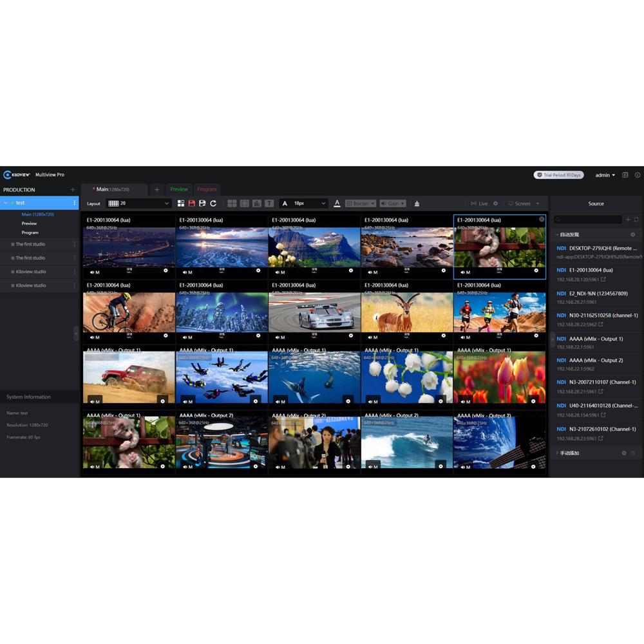
Task: Switch to the green Preview tab
Action: coord(179,189)
